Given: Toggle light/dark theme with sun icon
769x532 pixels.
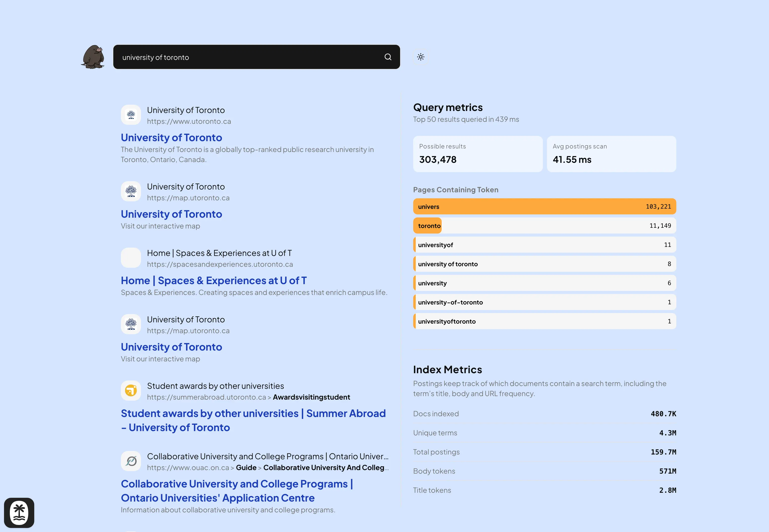Looking at the screenshot, I should click(x=421, y=57).
